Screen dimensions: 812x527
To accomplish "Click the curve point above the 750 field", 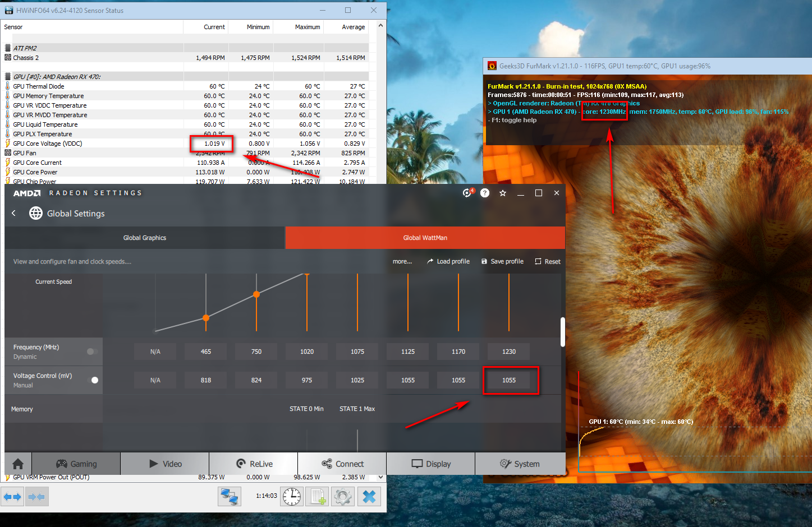I will click(x=256, y=294).
